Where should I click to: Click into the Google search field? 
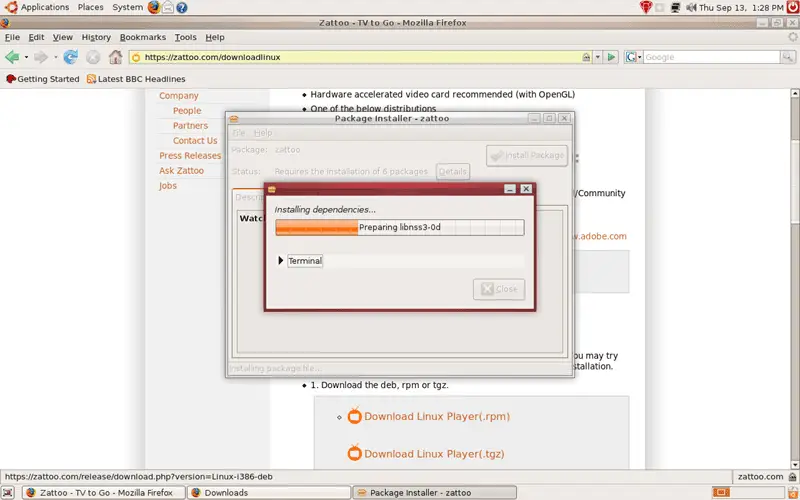pos(711,57)
